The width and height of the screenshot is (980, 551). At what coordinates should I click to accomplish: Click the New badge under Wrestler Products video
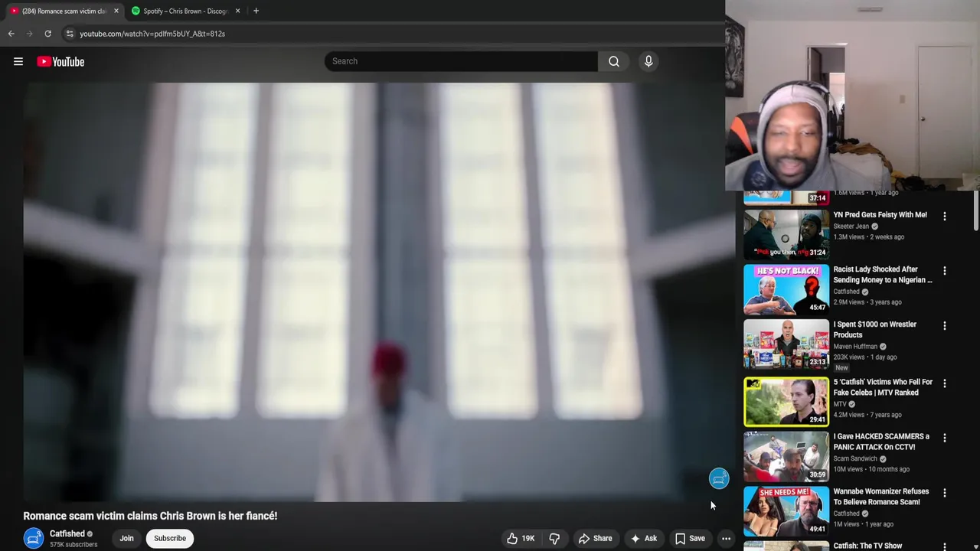(841, 368)
